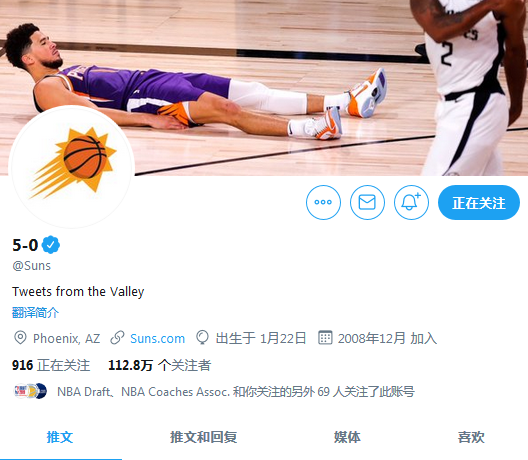Open the three-dots more options button
Viewport: 528px width, 460px height.
[323, 202]
